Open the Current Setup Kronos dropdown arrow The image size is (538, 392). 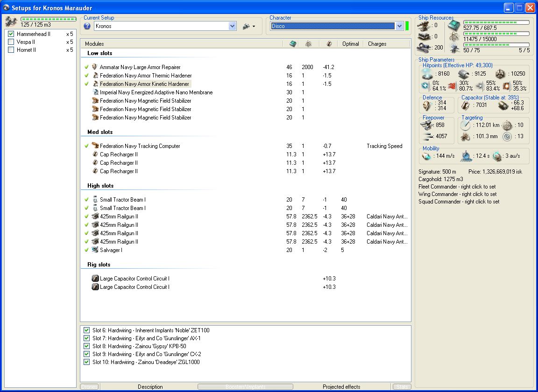(x=232, y=26)
